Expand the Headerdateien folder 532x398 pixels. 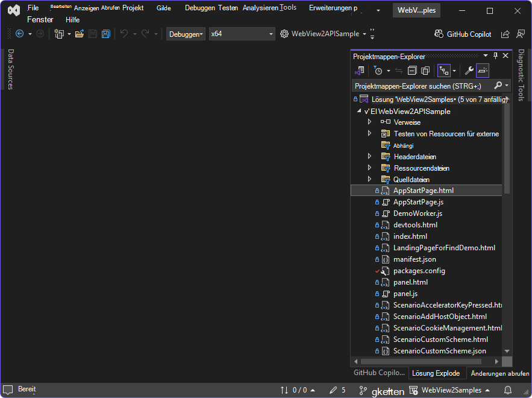coord(369,156)
